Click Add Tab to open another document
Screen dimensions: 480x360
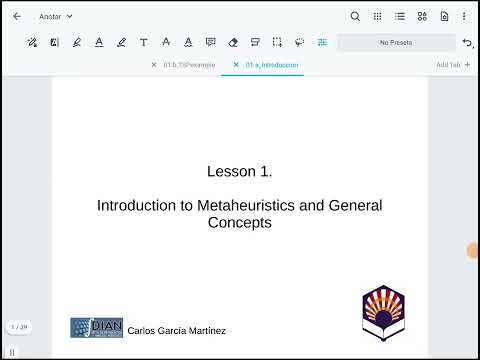pos(453,65)
